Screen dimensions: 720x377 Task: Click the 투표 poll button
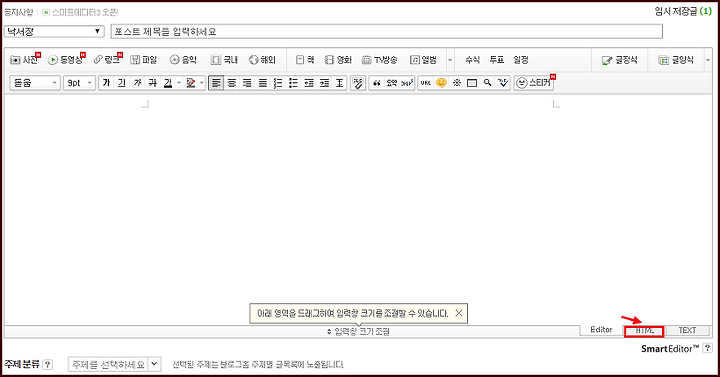(x=496, y=60)
